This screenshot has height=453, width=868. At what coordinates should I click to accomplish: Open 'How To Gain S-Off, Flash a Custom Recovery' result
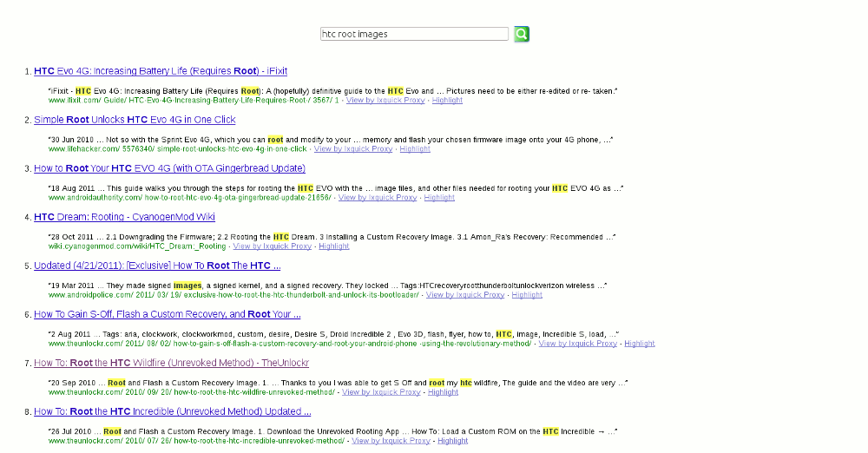point(168,314)
